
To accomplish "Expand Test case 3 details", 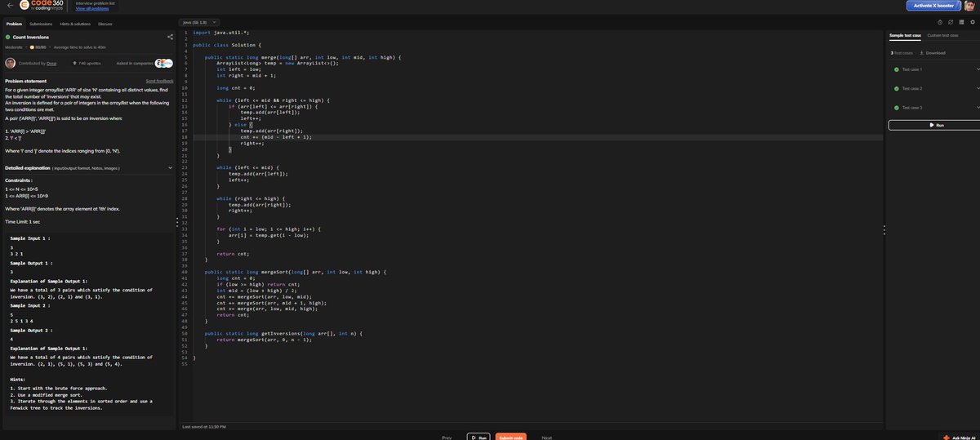I will click(978, 108).
